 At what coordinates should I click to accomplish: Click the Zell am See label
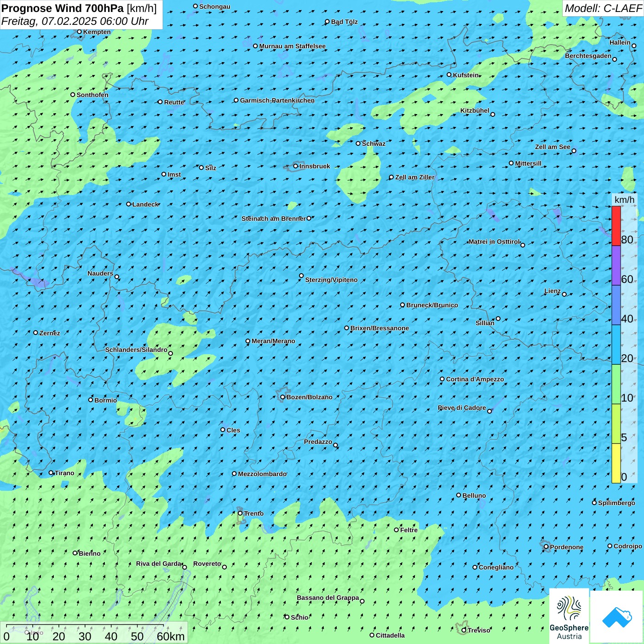coord(552,147)
